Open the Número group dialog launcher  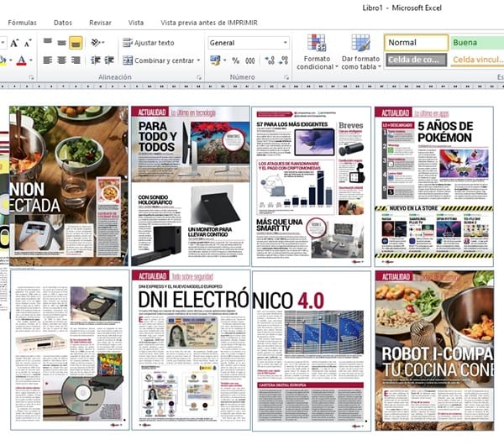[286, 77]
